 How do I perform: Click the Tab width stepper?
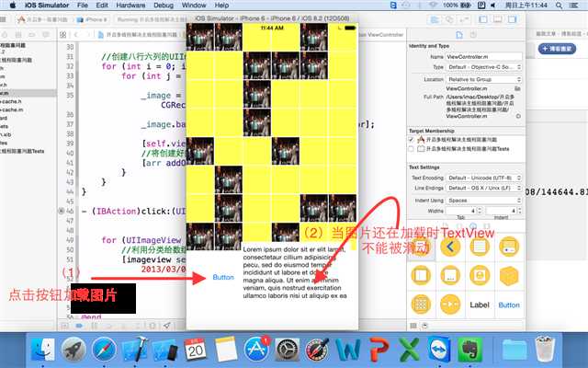[480, 211]
